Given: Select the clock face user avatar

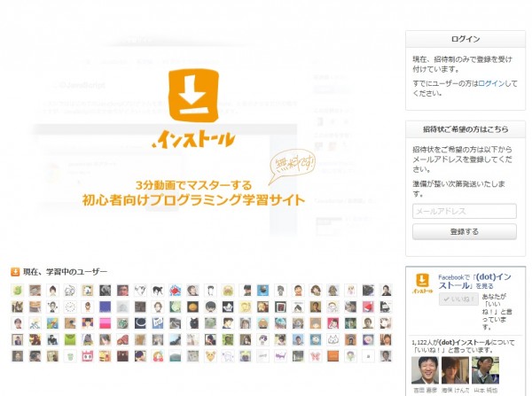Looking at the screenshot, I should click(70, 307).
